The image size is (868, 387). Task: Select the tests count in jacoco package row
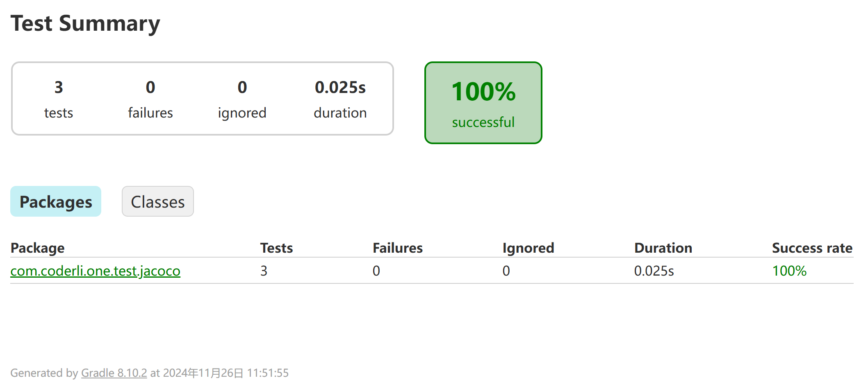(264, 271)
